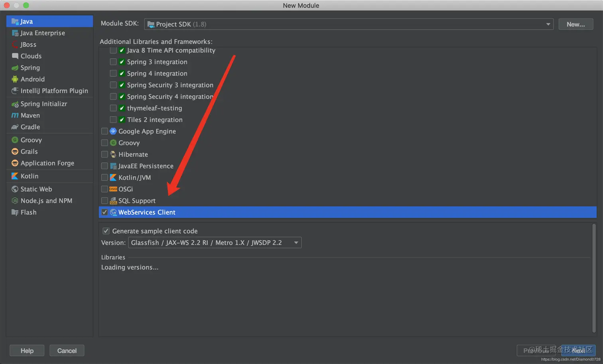Select the Node.js and NPM icon
Viewport: 603px width, 364px height.
(15, 201)
